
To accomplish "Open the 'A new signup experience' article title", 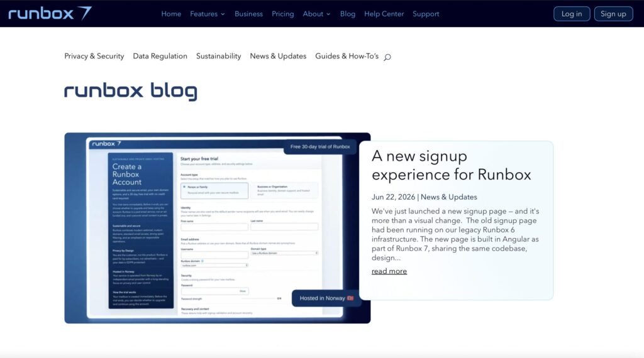I will click(451, 165).
